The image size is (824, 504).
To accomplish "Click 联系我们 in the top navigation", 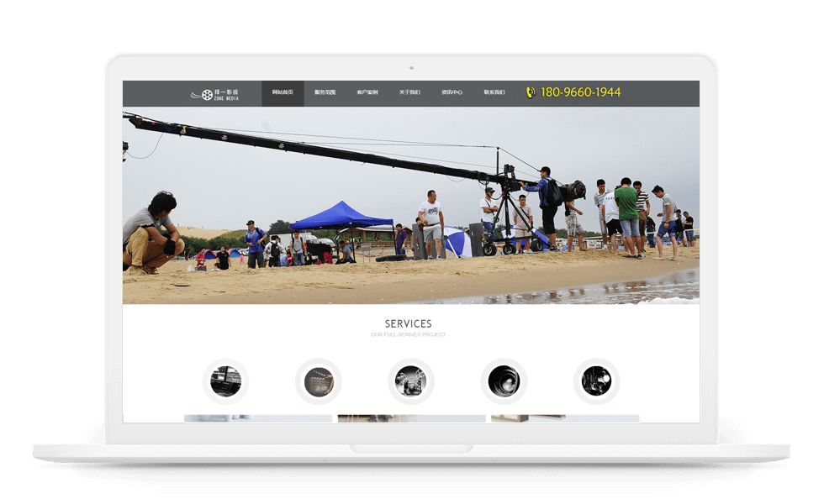I will click(494, 92).
